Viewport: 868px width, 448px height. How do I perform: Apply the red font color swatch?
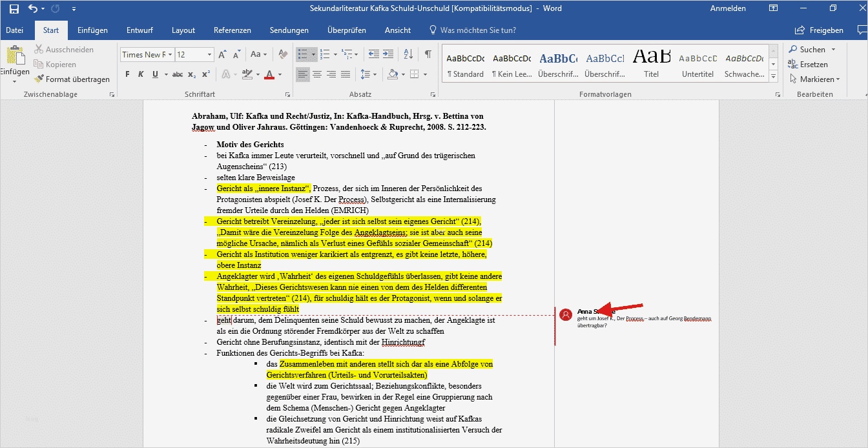tap(269, 74)
